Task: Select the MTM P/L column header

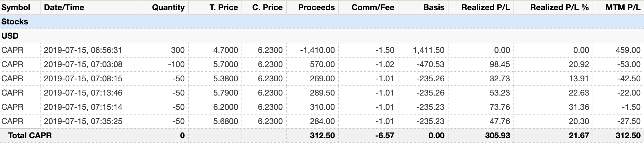Action: (x=623, y=7)
